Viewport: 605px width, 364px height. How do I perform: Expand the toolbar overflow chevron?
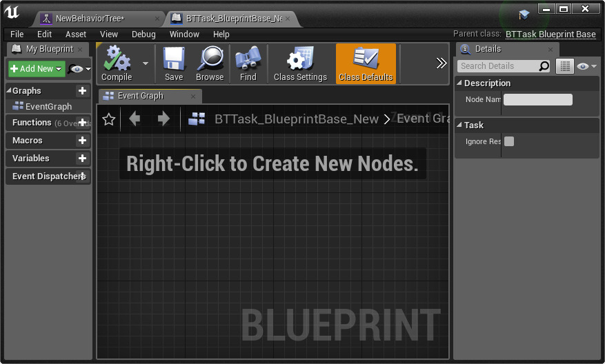(442, 63)
